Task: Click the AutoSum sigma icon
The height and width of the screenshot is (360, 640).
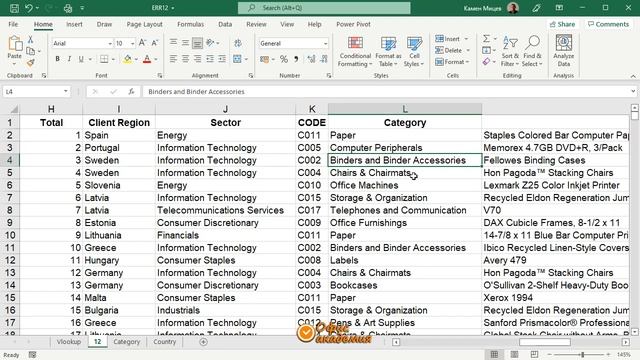Action: [486, 38]
